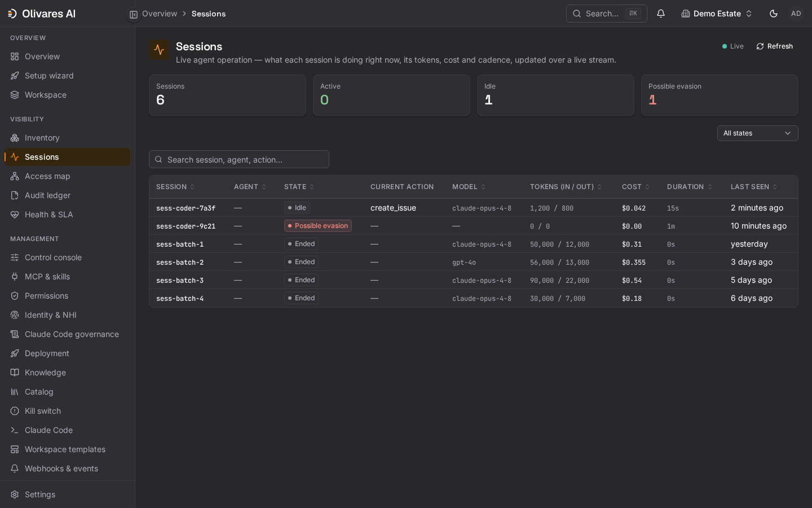Open the notifications bell

pos(661,14)
